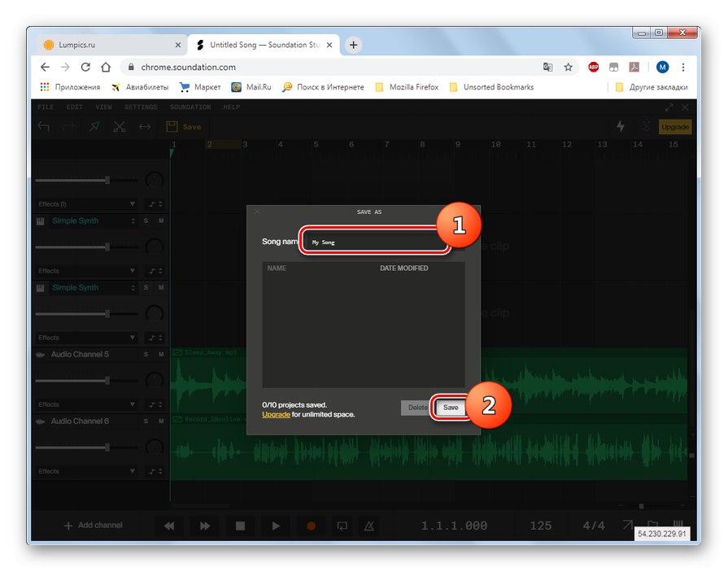
Task: Open automation selector under Audio Channel 6
Action: click(x=155, y=472)
